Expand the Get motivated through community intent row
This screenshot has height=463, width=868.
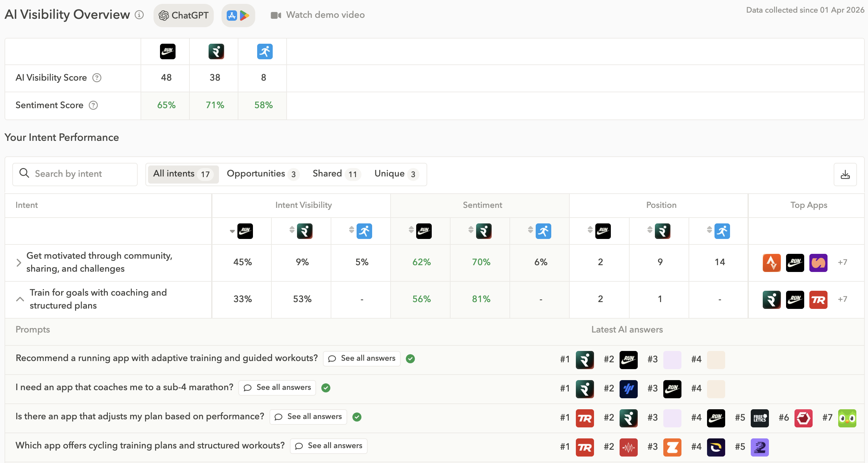coord(19,263)
